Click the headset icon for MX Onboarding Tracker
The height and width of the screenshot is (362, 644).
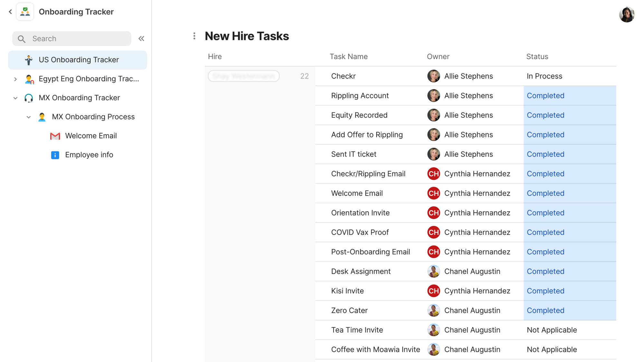(x=29, y=98)
